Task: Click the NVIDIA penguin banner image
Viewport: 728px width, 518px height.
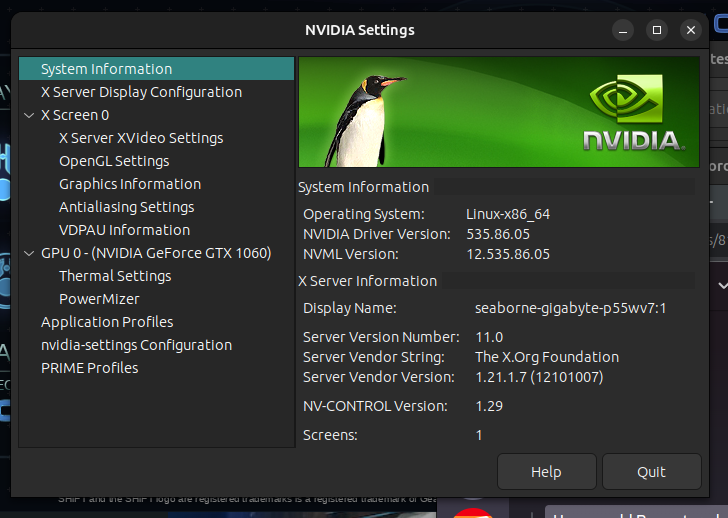Action: tap(499, 112)
